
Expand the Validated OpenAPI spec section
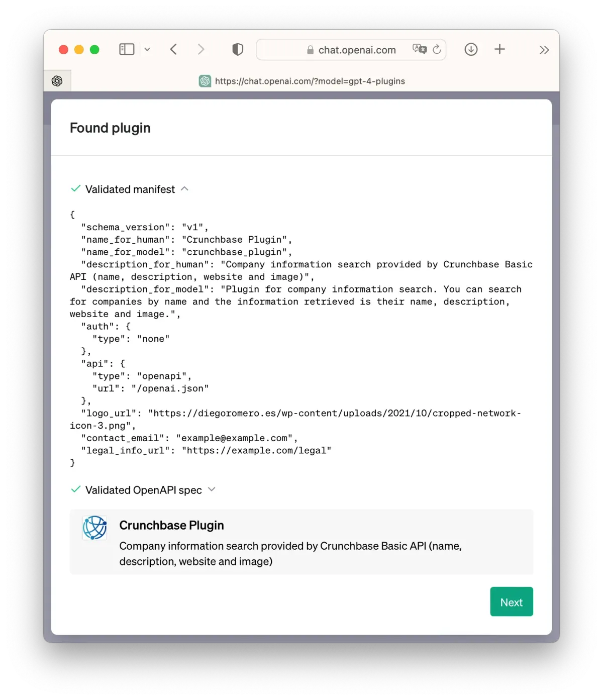[212, 489]
